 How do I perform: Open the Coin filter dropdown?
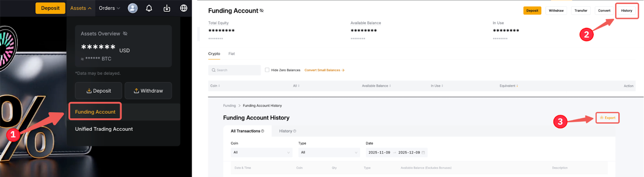pos(261,152)
